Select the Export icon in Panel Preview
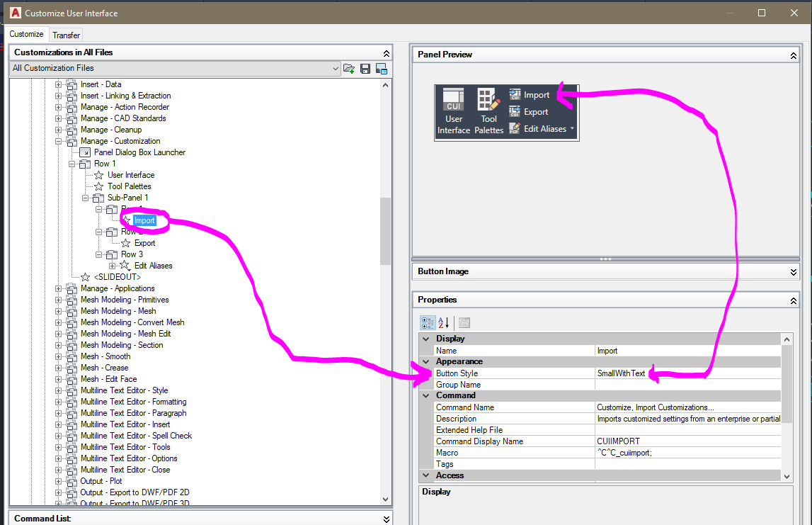 point(516,111)
